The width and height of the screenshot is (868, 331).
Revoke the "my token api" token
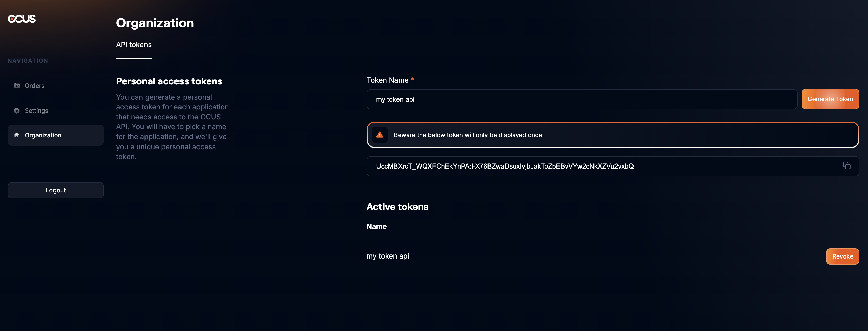tap(842, 256)
